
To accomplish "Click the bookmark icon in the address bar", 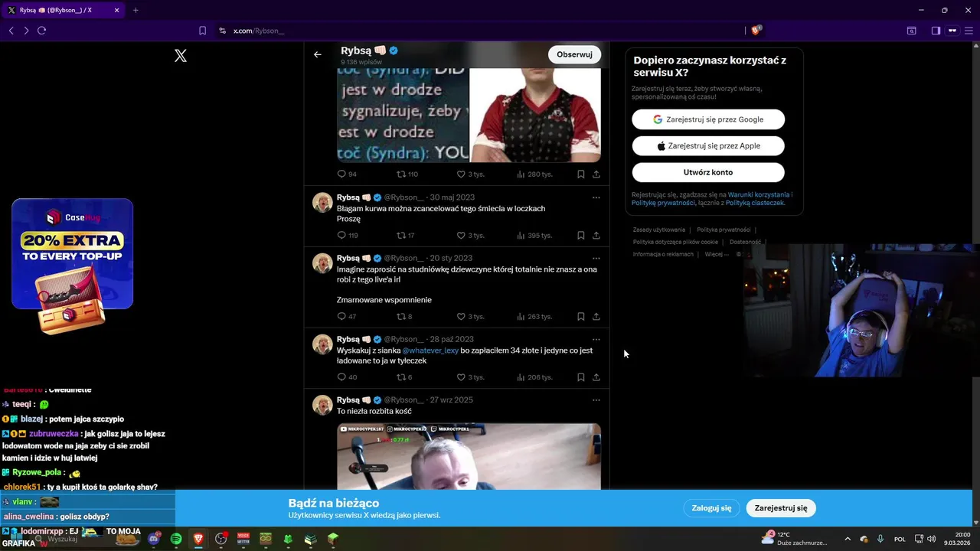I will point(202,31).
